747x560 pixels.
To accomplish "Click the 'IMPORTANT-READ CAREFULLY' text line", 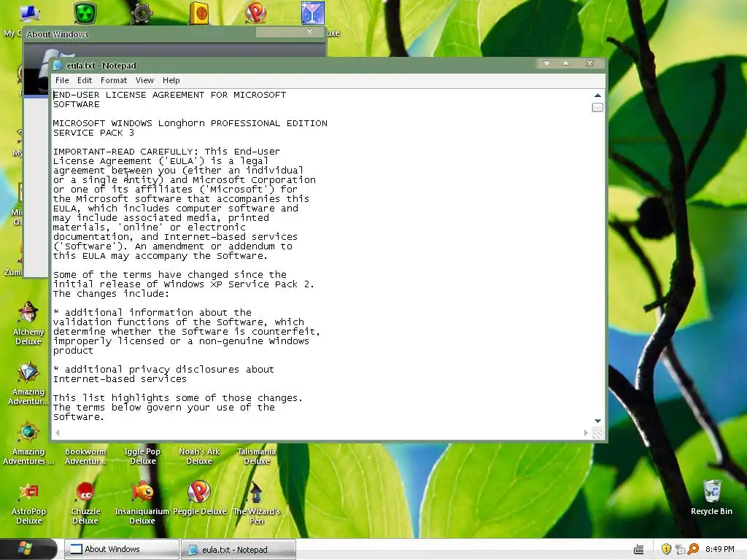I will pos(166,152).
